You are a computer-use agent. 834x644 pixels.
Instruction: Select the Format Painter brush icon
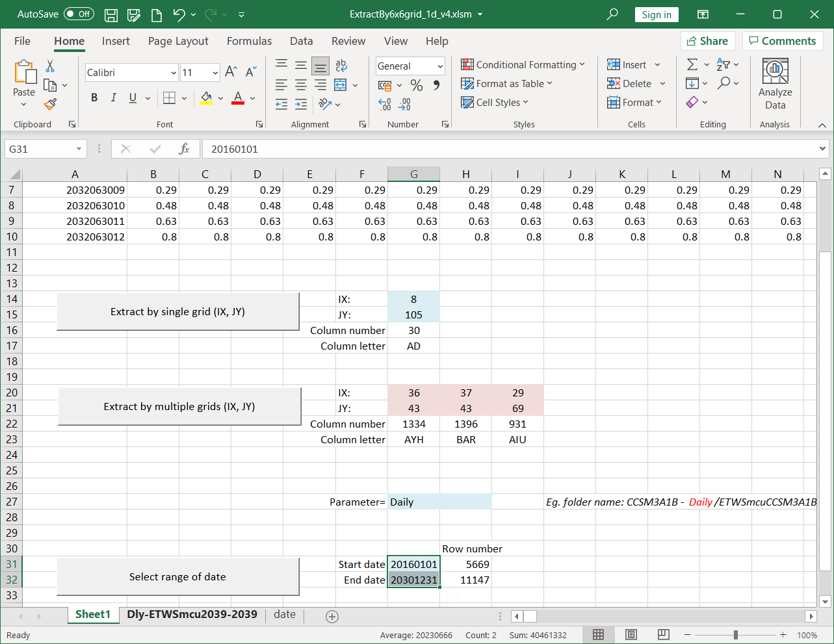click(x=51, y=103)
